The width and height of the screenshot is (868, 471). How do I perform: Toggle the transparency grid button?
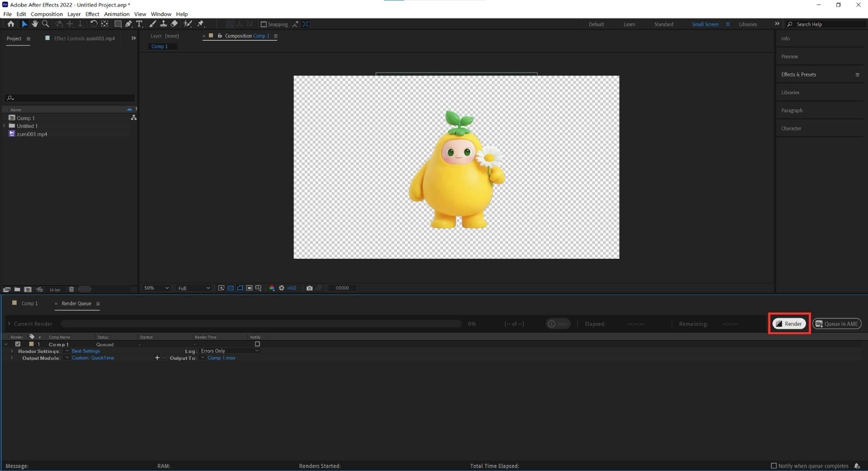click(231, 288)
